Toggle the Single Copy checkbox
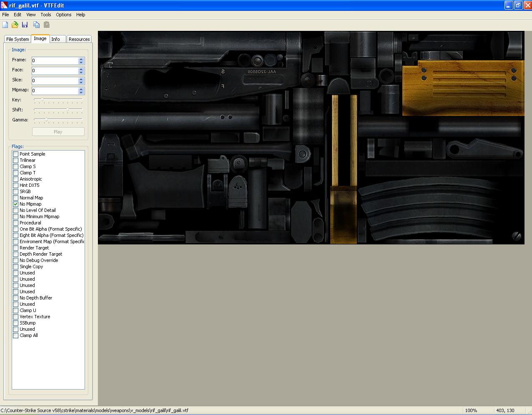This screenshot has width=532, height=415. coord(15,267)
